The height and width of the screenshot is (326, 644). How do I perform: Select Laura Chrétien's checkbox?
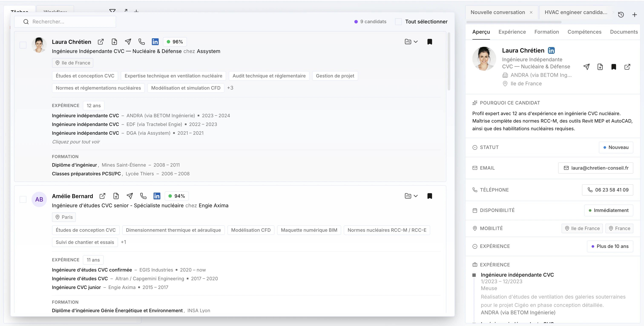pos(23,45)
